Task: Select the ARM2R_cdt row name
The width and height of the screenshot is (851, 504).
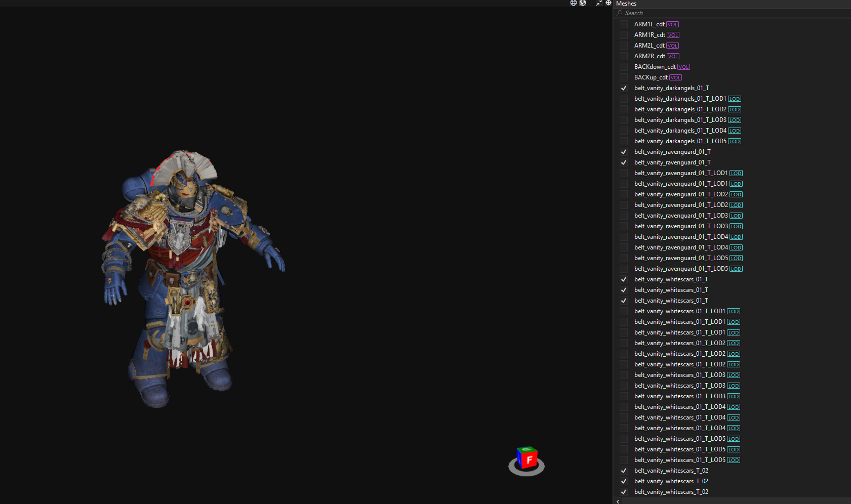Action: [650, 56]
